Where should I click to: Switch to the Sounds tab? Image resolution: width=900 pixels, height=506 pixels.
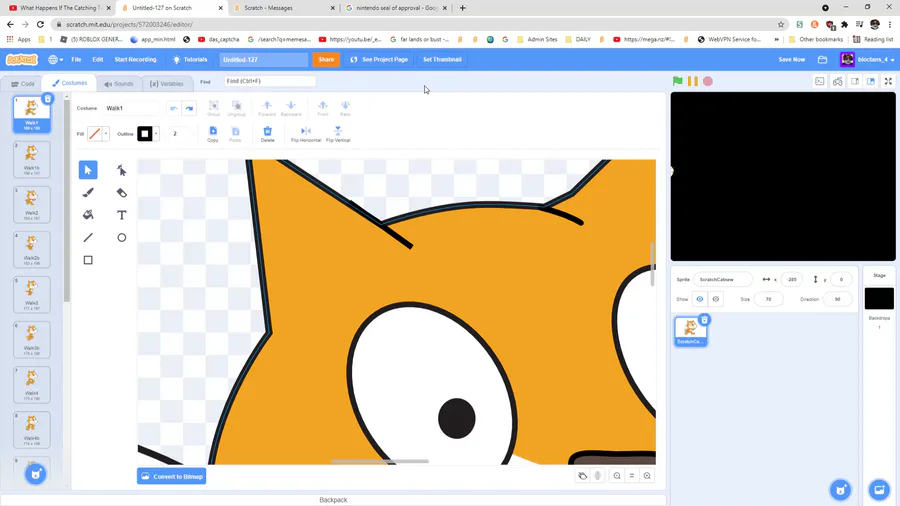coord(119,84)
